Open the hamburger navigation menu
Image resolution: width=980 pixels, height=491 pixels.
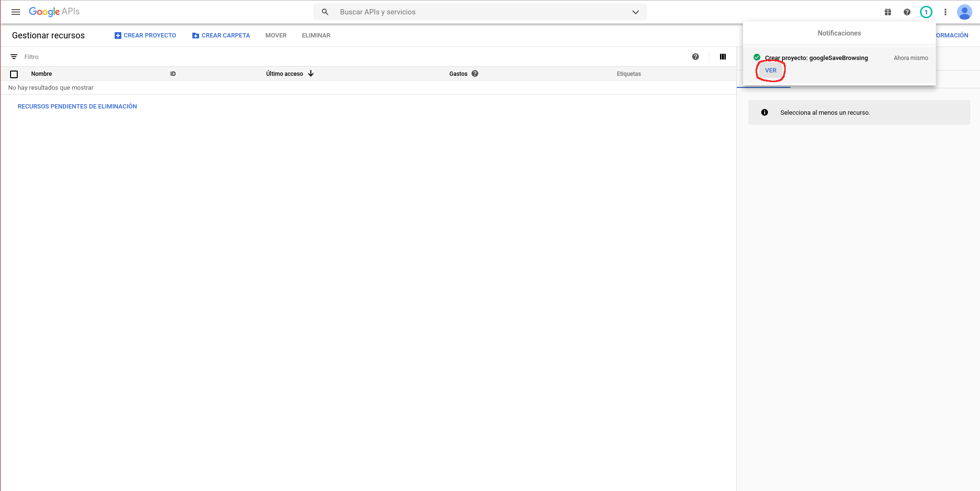[16, 12]
